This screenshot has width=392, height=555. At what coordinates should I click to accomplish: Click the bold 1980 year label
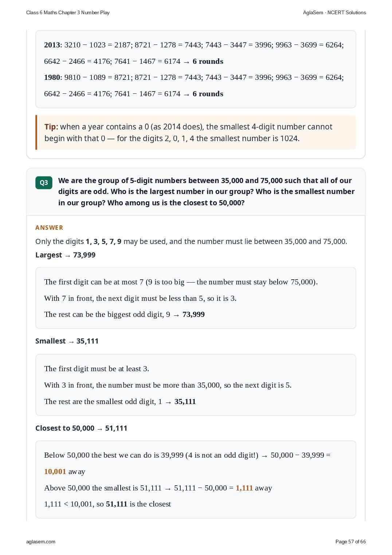[52, 77]
